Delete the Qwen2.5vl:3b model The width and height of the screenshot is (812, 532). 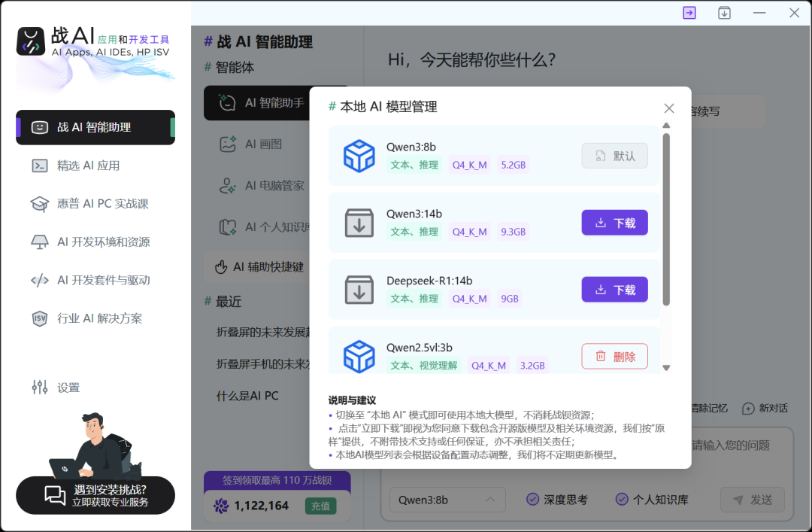tap(615, 356)
